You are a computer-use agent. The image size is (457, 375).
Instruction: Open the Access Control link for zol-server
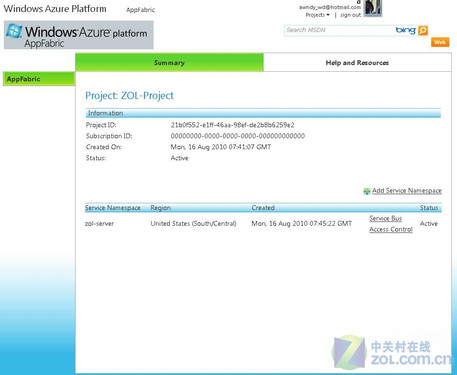pyautogui.click(x=391, y=229)
